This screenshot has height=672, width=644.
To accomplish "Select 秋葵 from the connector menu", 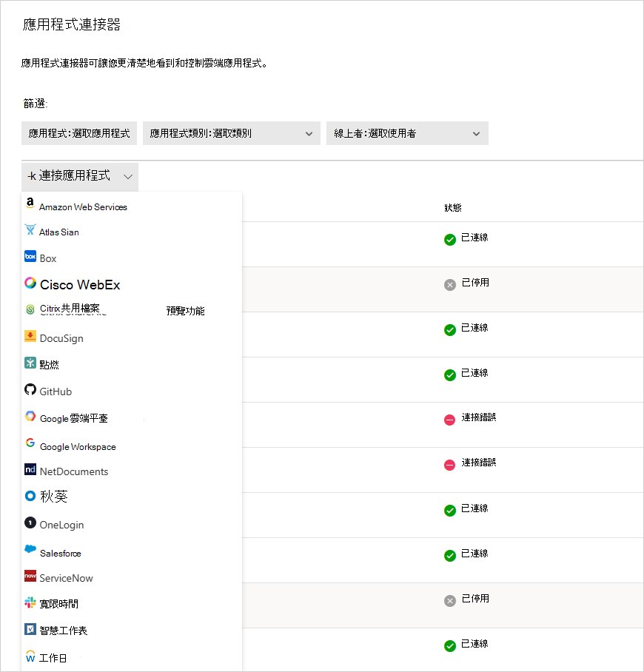I will 50,496.
